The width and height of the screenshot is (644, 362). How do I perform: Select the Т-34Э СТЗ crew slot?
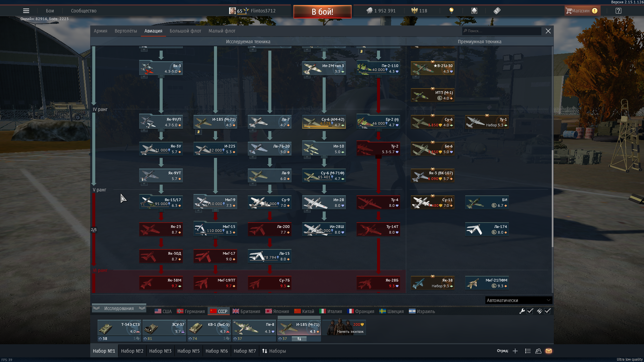(x=119, y=327)
